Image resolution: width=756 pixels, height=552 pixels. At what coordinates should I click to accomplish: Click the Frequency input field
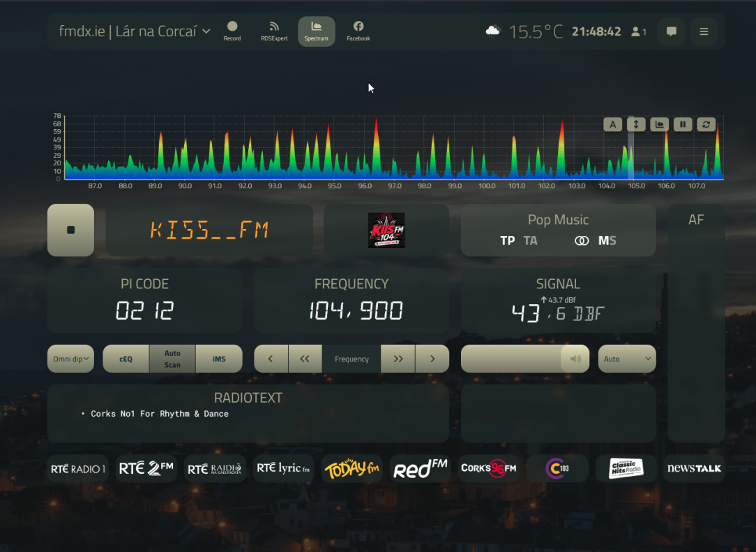(x=351, y=359)
